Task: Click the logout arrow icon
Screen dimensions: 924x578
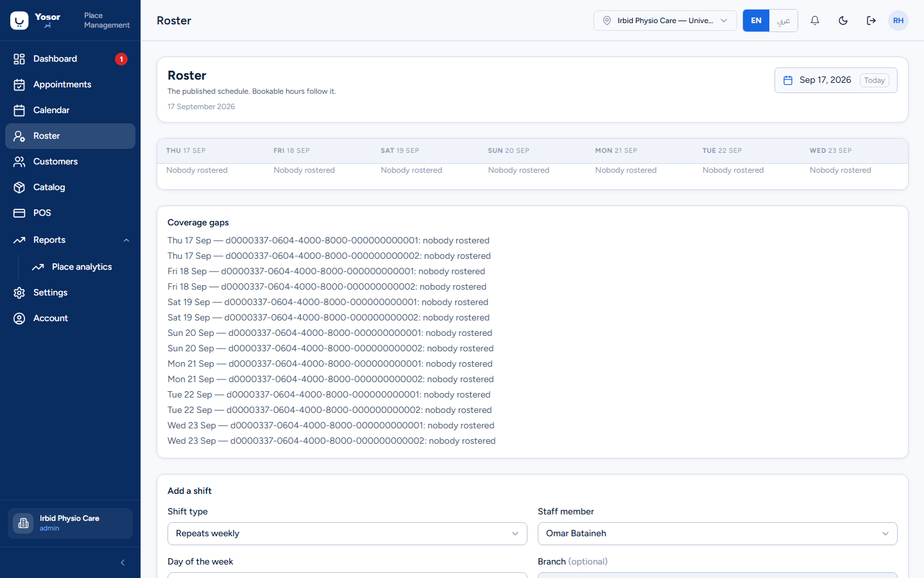Action: pyautogui.click(x=871, y=21)
